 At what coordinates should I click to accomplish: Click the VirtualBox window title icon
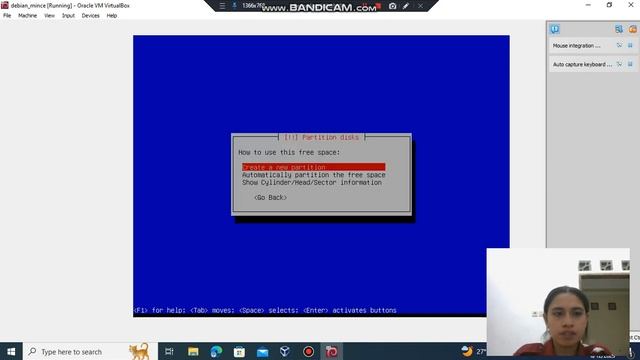coord(5,5)
